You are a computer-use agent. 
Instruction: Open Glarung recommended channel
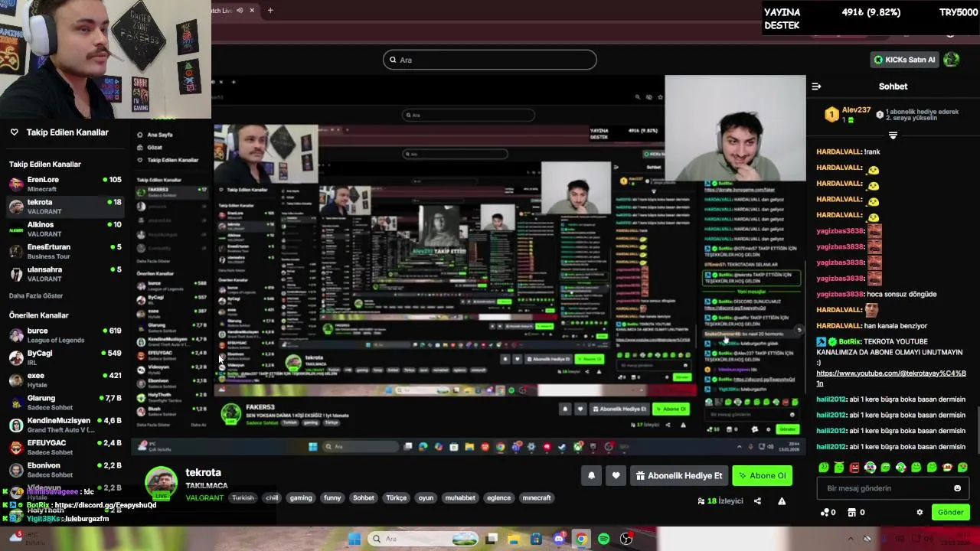[x=65, y=403]
